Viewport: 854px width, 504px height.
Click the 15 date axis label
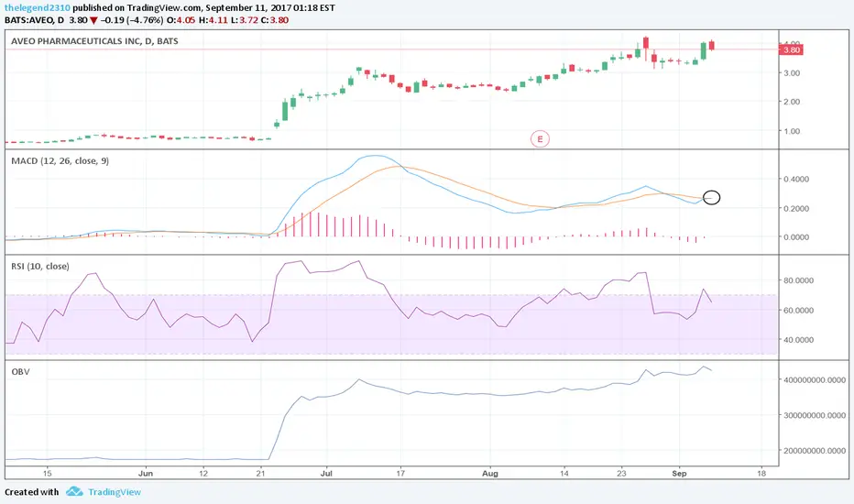[48, 474]
